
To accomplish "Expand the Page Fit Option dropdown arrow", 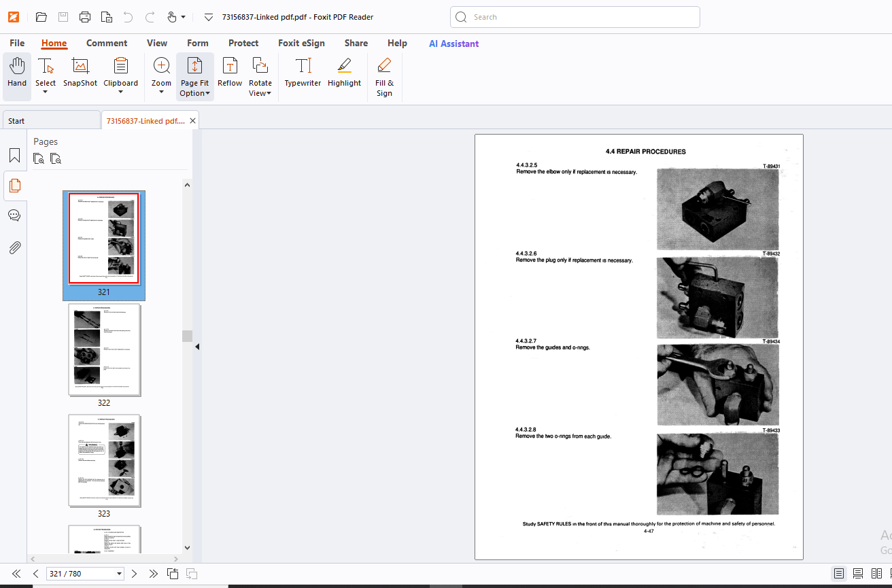I will point(207,94).
